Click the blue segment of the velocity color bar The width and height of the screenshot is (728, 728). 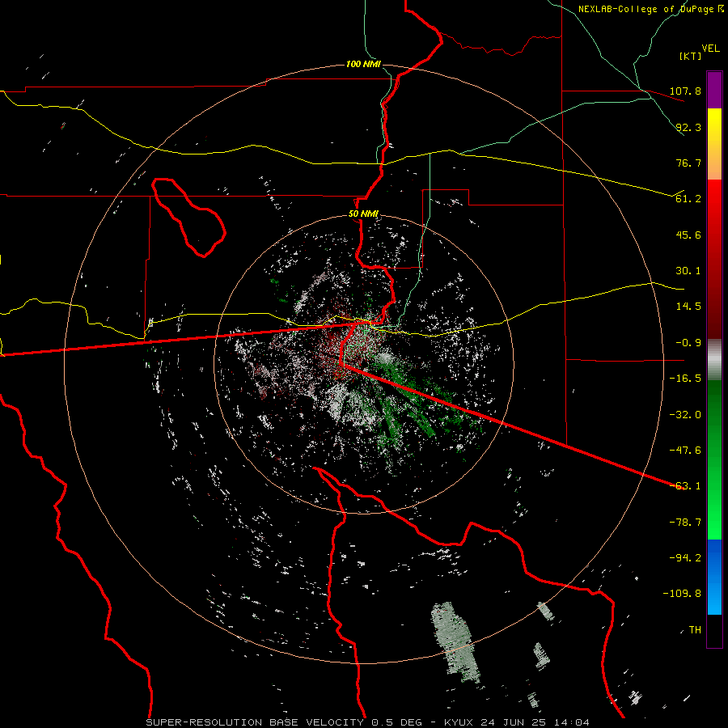coord(714,577)
